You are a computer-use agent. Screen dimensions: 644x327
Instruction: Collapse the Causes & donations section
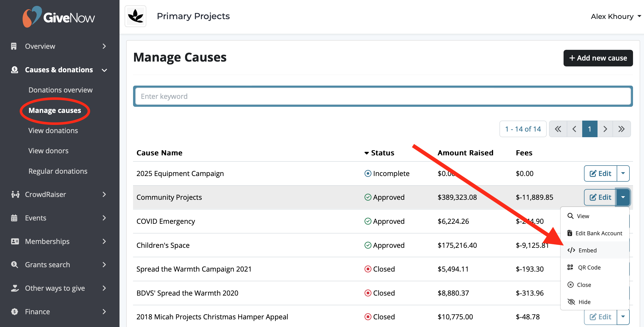pos(59,70)
